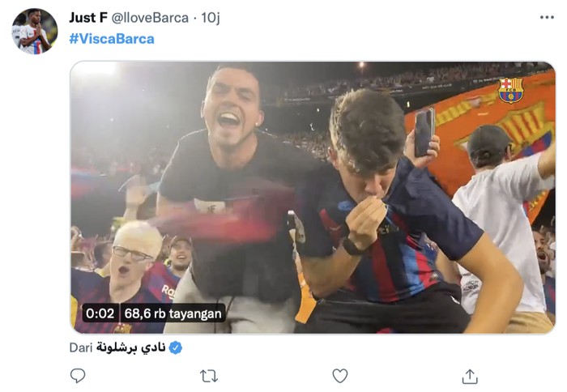Screen dimensions: 567x392
Task: Open the share menu icon
Action: tap(470, 376)
